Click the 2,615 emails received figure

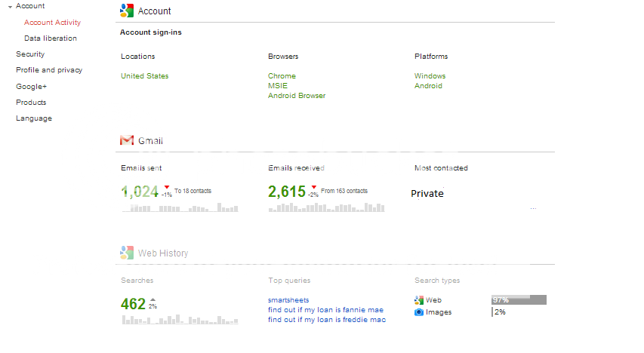pyautogui.click(x=287, y=192)
